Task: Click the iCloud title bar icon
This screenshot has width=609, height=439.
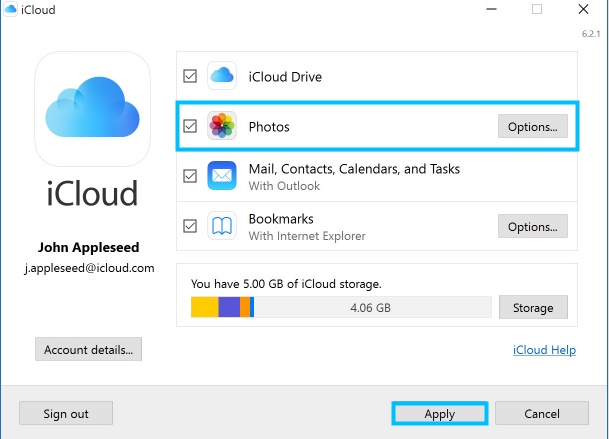Action: pyautogui.click(x=10, y=10)
